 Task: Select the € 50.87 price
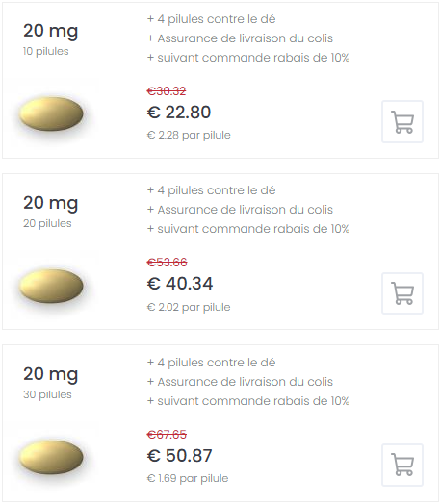pos(179,456)
